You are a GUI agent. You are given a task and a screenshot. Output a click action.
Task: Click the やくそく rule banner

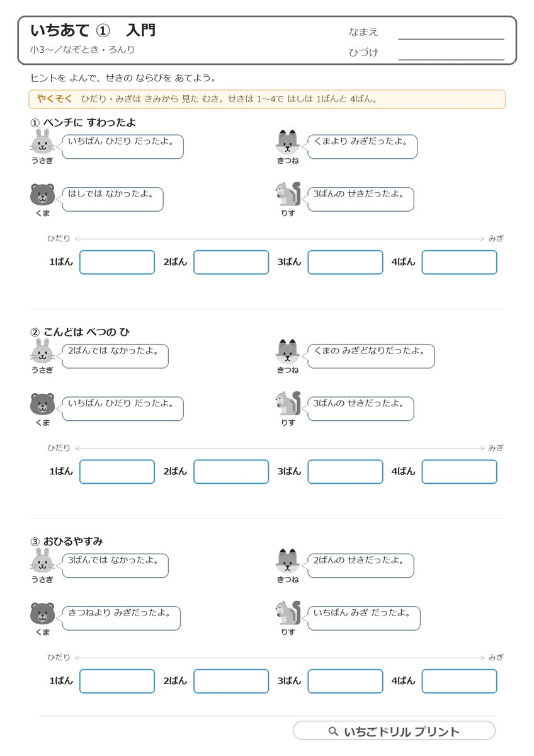pos(267,100)
